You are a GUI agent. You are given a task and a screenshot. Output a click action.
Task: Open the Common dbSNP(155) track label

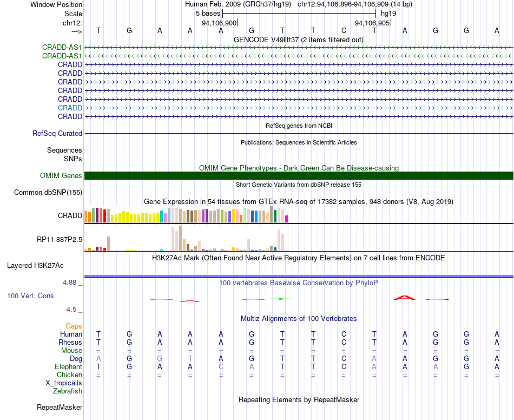click(x=48, y=193)
